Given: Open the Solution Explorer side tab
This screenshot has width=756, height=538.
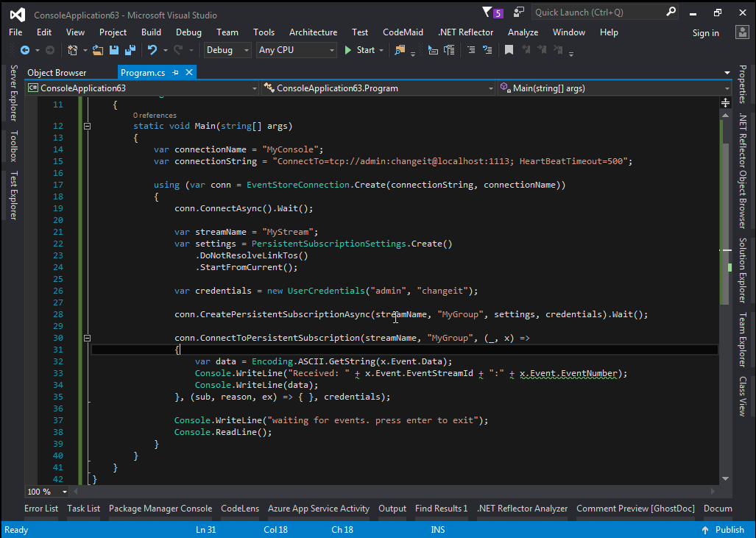Looking at the screenshot, I should 743,270.
